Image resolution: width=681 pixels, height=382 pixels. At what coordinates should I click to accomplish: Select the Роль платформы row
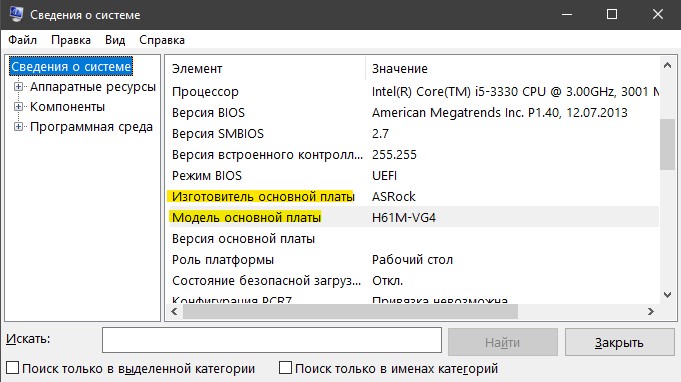413,260
